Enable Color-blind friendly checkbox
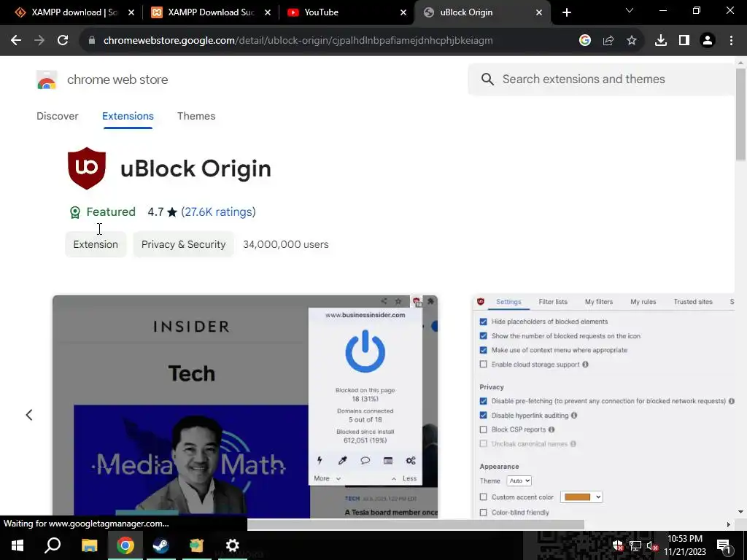Image resolution: width=747 pixels, height=560 pixels. point(483,513)
